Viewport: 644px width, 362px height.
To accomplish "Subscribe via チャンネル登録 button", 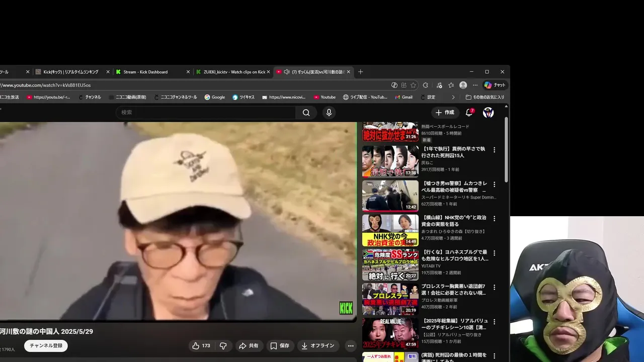I will tap(46, 346).
